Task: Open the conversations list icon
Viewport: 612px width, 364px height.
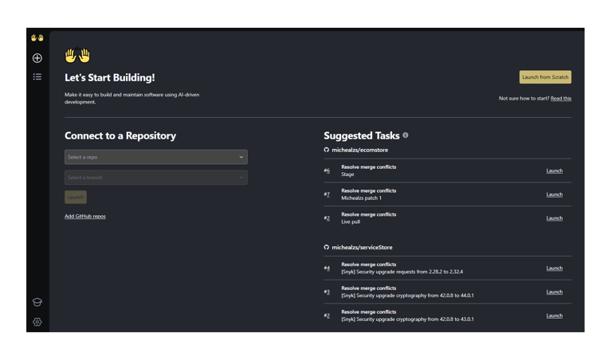Action: [37, 77]
